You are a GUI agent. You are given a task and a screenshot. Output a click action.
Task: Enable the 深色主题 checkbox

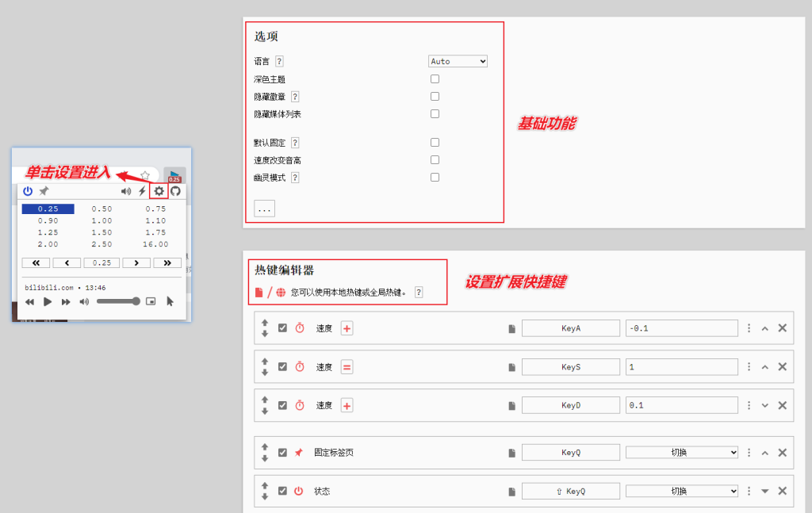435,79
